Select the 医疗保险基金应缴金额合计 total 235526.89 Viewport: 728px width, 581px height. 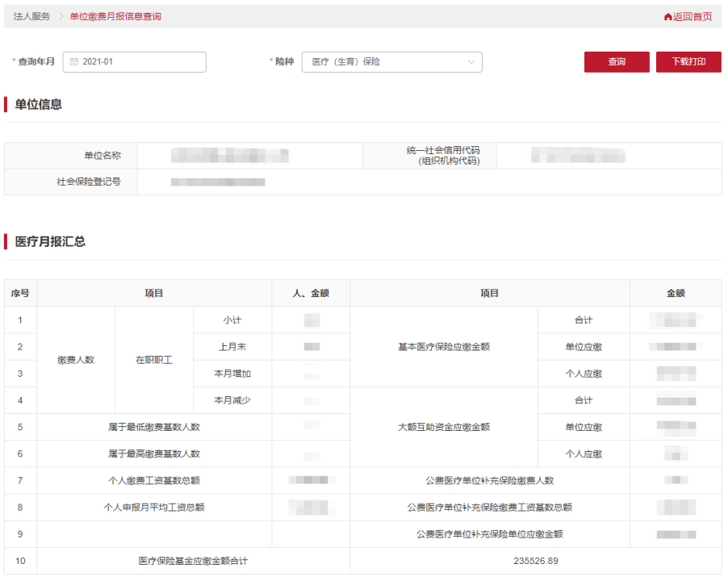click(x=536, y=560)
